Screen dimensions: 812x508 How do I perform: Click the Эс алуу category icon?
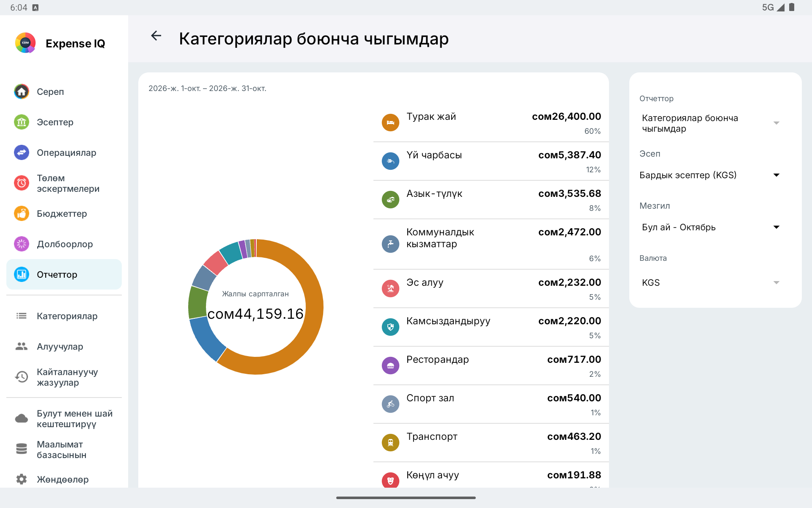point(390,289)
